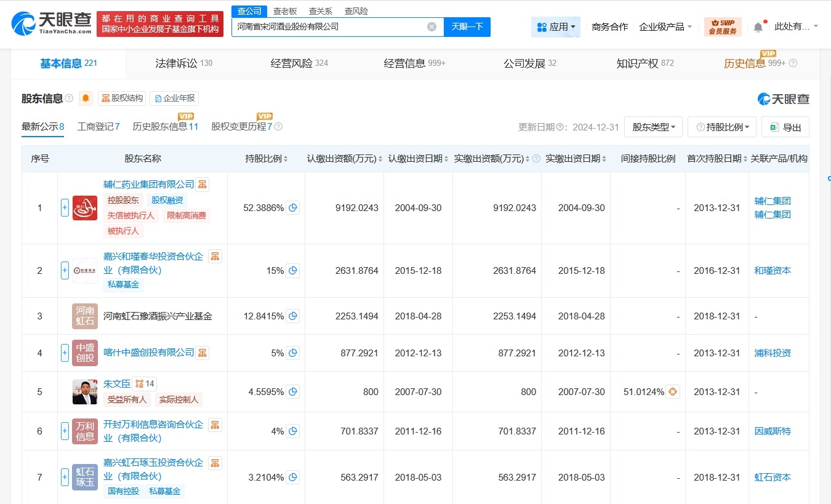Click the help icon next to 持股比例 column
This screenshot has height=504, width=831.
700,127
